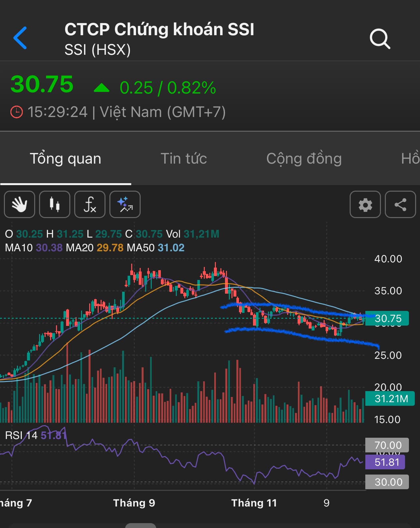Tap the 30.00 RSI oversold level tag
The width and height of the screenshot is (420, 528).
tap(387, 482)
